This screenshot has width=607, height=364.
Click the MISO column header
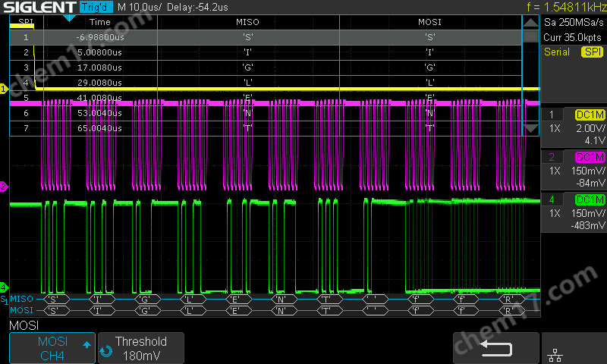pos(248,22)
